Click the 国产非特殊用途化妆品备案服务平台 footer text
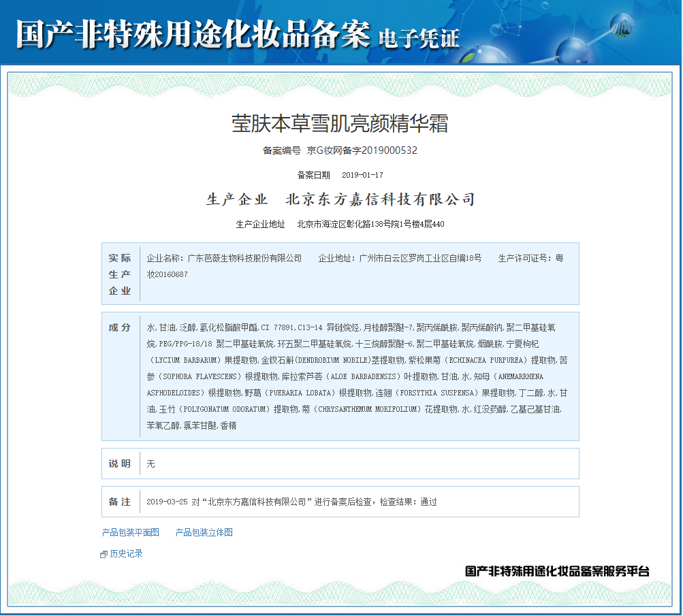 pyautogui.click(x=556, y=571)
